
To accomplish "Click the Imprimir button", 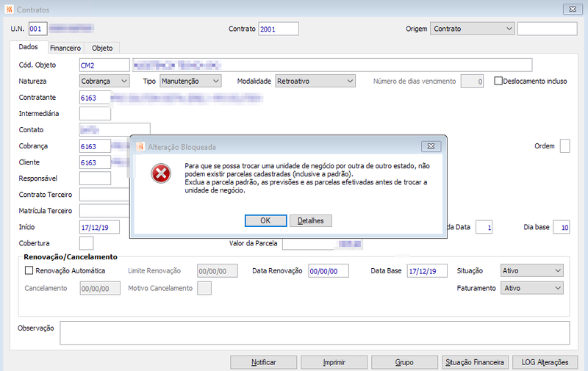I will (x=334, y=362).
